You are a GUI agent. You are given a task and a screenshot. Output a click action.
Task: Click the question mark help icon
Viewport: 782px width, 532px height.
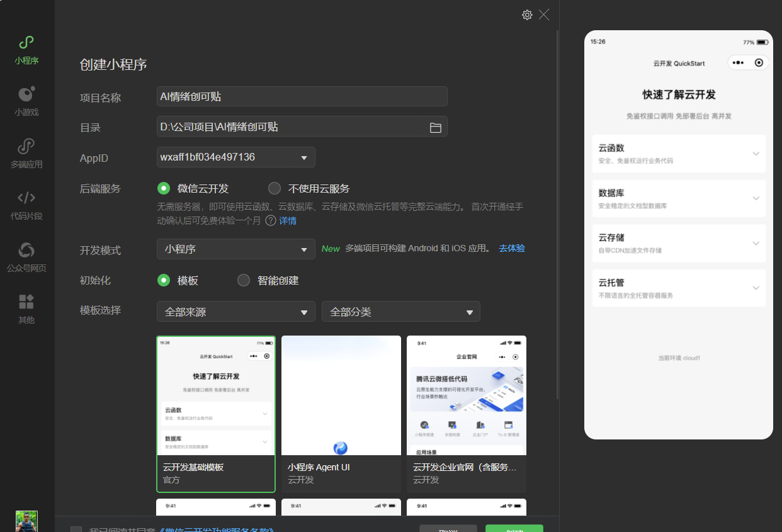[x=271, y=220]
